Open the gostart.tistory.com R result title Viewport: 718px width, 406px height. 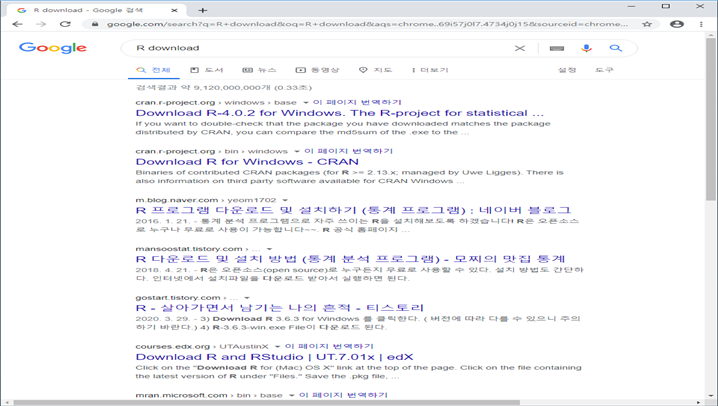click(x=280, y=308)
